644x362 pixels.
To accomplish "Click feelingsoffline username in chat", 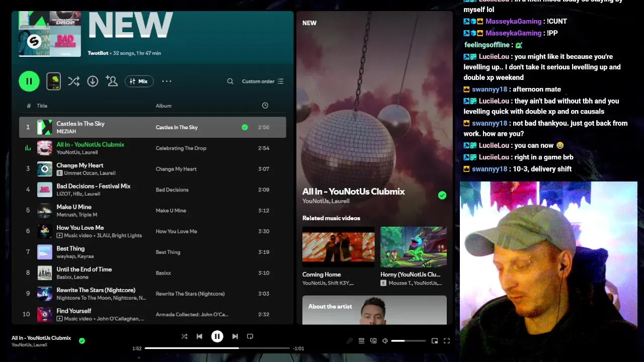I will pos(487,45).
